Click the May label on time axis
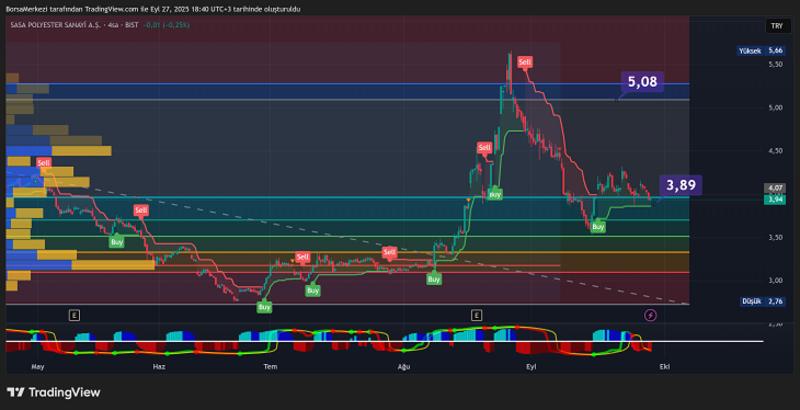Screen dimensions: 800x410 click(38, 366)
